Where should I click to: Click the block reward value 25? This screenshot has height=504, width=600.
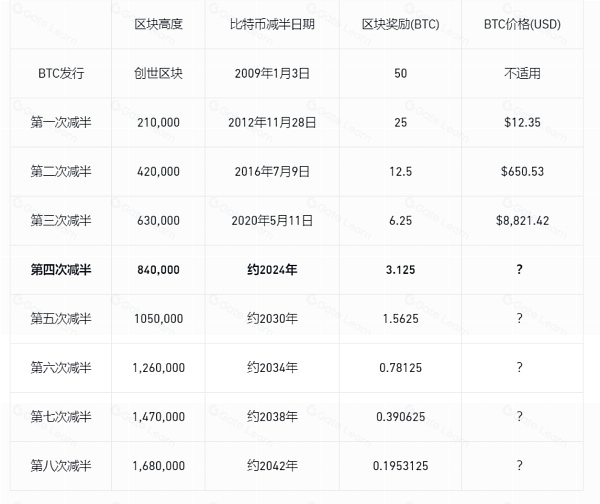click(400, 122)
